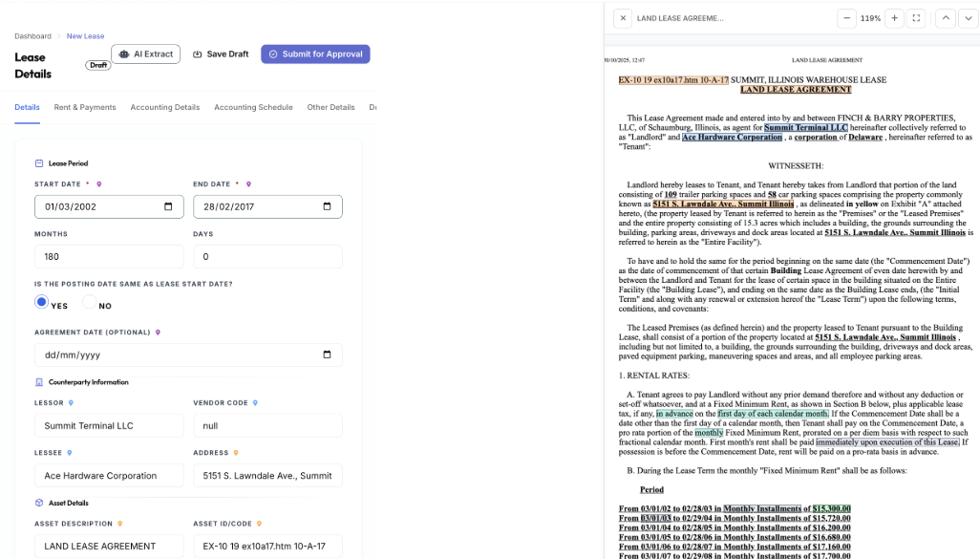Click the Months input field
The image size is (980, 559).
pos(109,256)
